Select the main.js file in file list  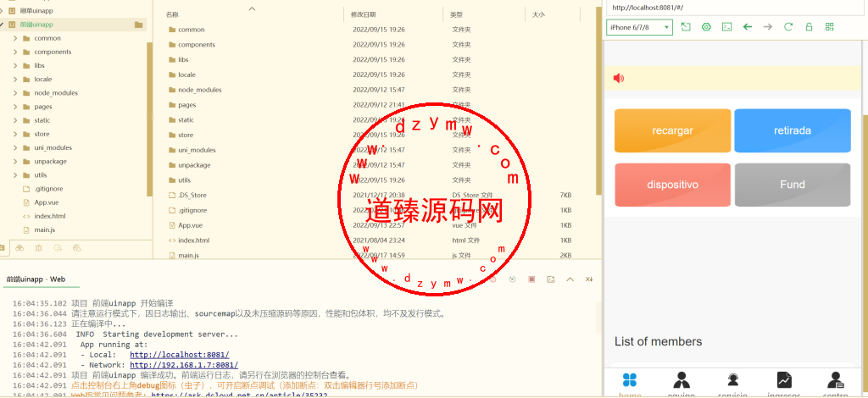tap(189, 256)
